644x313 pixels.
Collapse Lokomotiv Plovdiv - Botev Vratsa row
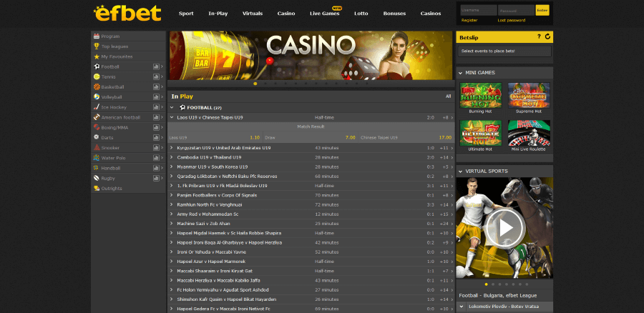coord(462,307)
